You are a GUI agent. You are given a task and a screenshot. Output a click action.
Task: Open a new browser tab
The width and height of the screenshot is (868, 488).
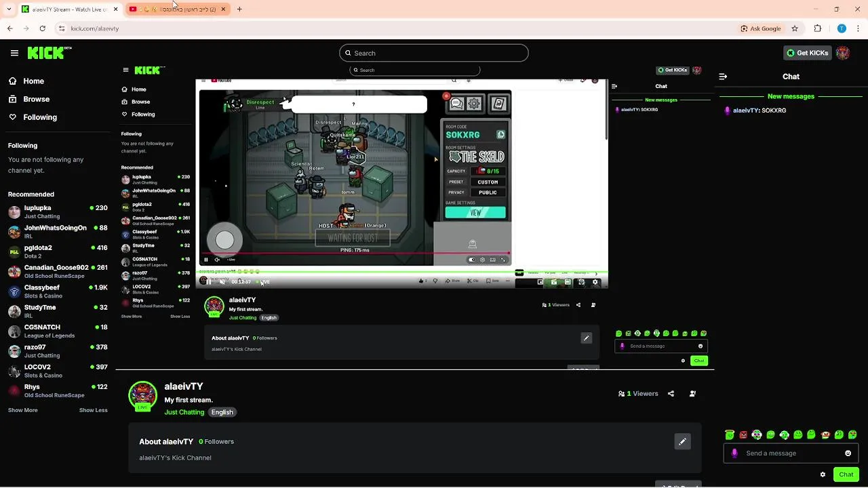(239, 9)
